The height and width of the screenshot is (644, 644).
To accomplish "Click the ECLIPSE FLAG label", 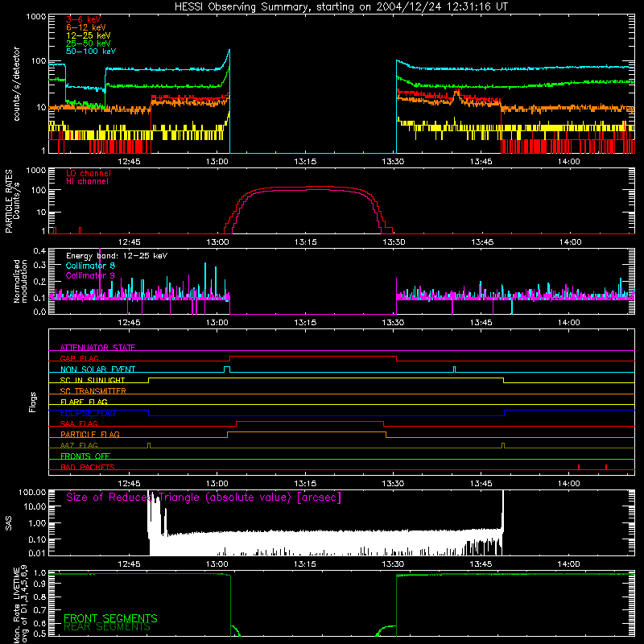I will (88, 413).
